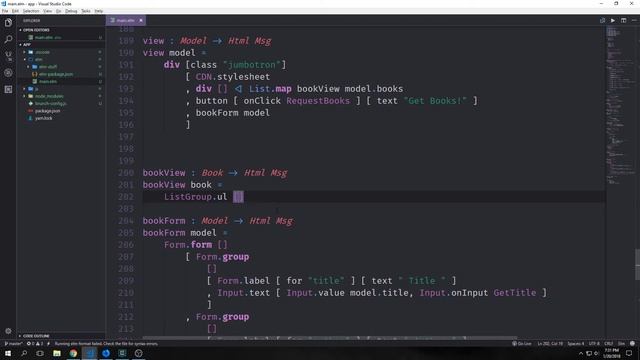Open yarn.lock file
The height and width of the screenshot is (360, 640).
pos(61,118)
